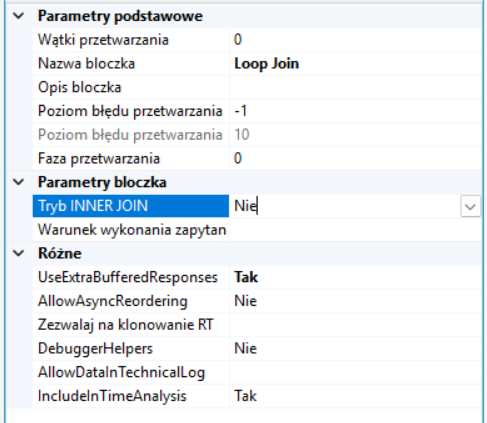This screenshot has height=423, width=487.
Task: Edit the -1 error level value
Action: coord(355,111)
